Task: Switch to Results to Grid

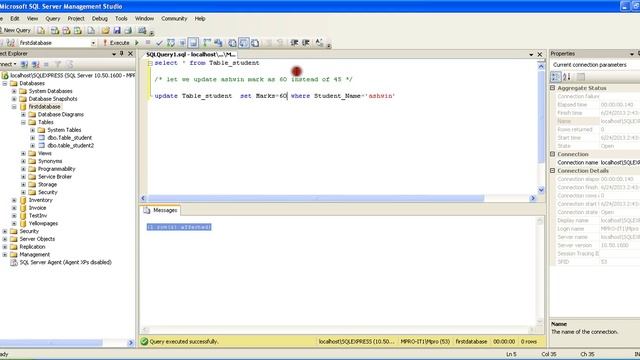Action: coord(244,43)
